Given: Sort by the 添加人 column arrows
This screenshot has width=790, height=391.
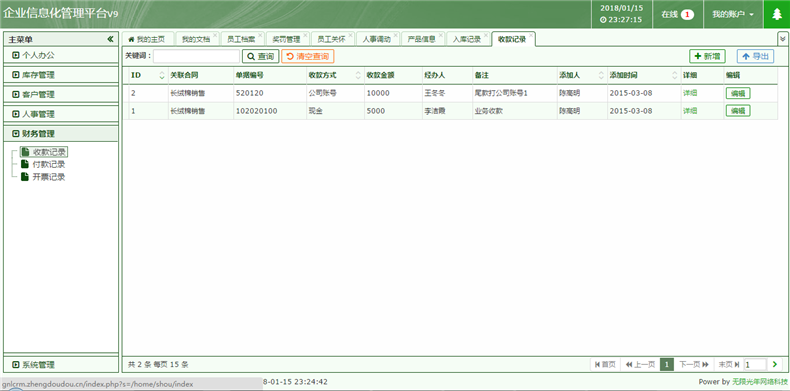Looking at the screenshot, I should click(601, 75).
